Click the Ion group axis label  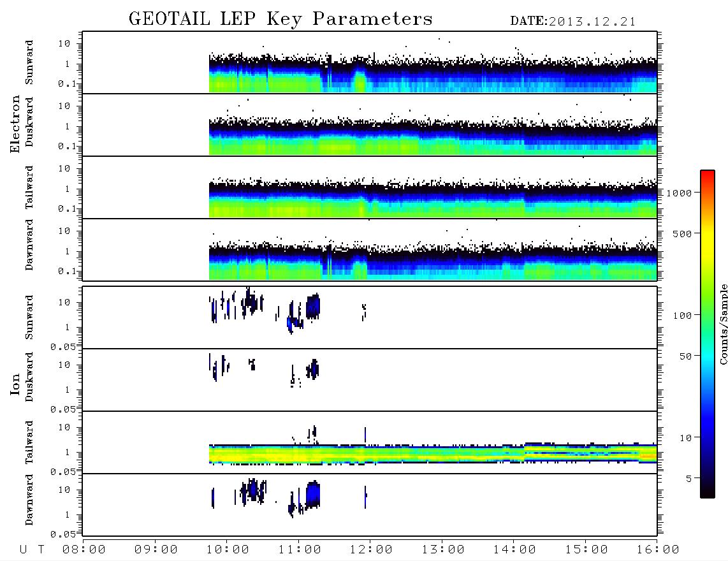(x=15, y=384)
